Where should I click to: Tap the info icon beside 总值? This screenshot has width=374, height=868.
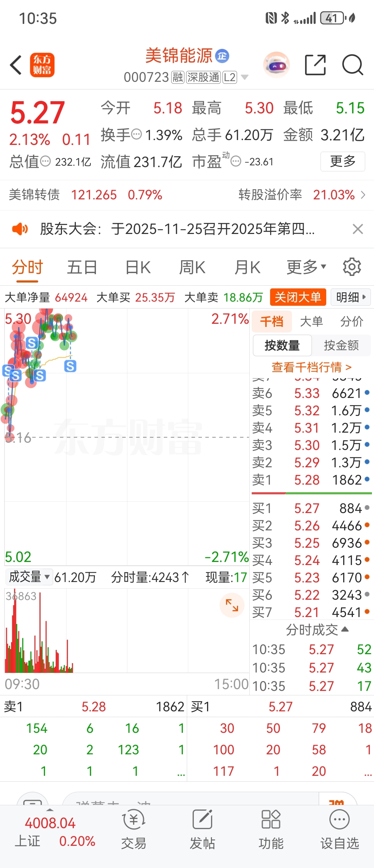pyautogui.click(x=45, y=161)
